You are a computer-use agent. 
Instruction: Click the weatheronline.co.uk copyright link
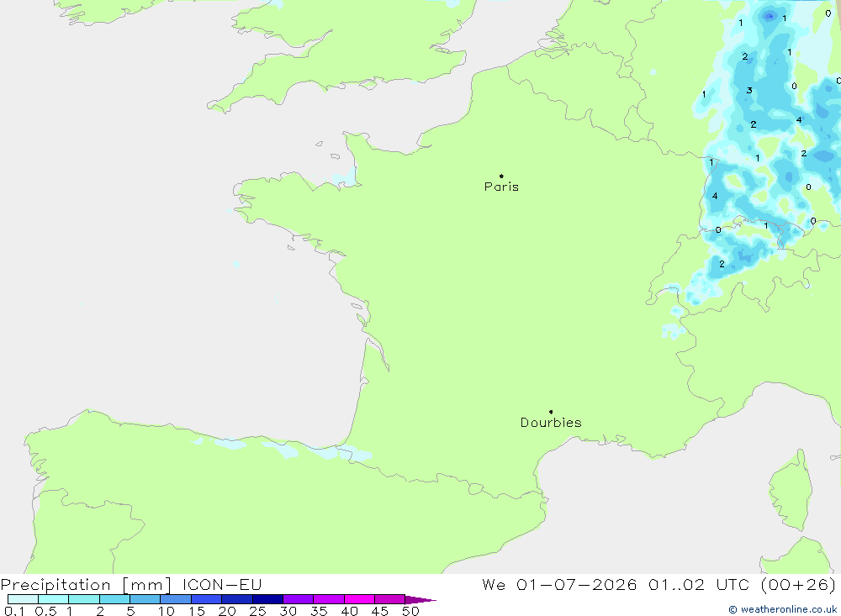[x=782, y=609]
